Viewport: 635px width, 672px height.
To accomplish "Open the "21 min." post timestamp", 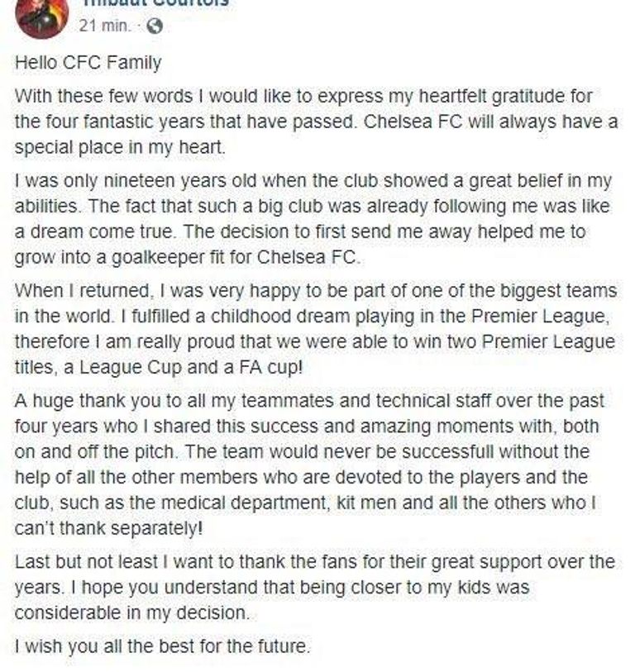I will (104, 25).
